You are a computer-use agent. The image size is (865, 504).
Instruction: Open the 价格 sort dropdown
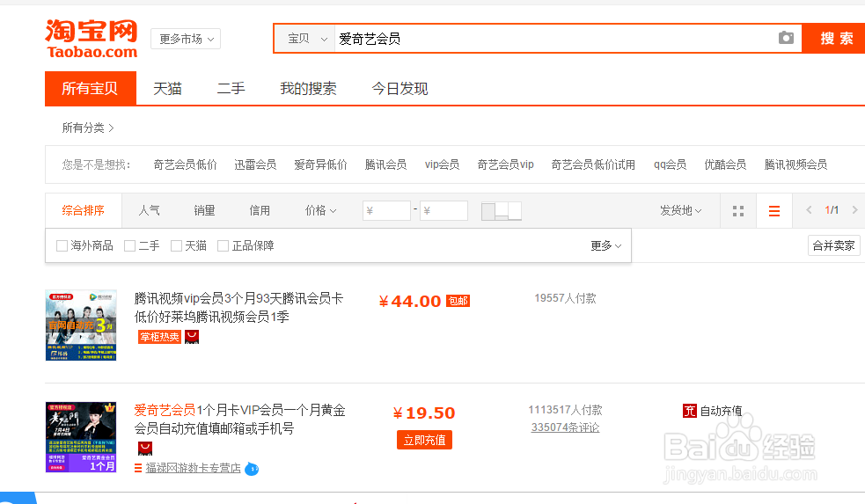click(320, 210)
